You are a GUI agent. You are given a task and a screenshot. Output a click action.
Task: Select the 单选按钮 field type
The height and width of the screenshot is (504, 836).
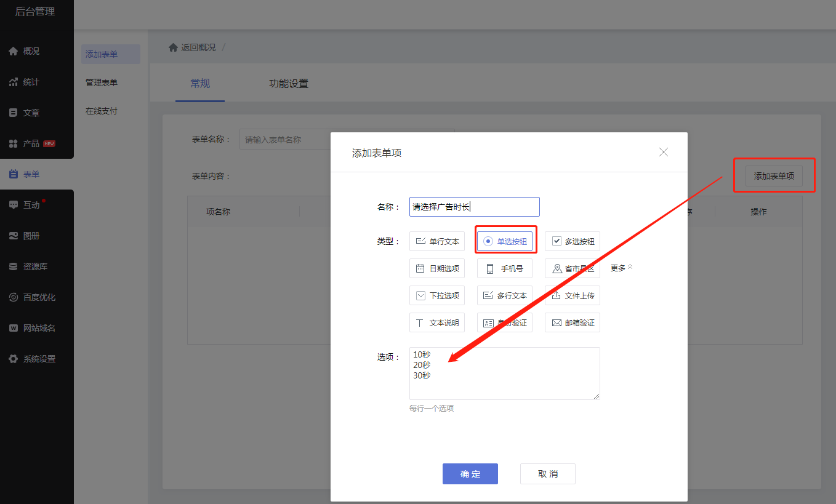505,241
